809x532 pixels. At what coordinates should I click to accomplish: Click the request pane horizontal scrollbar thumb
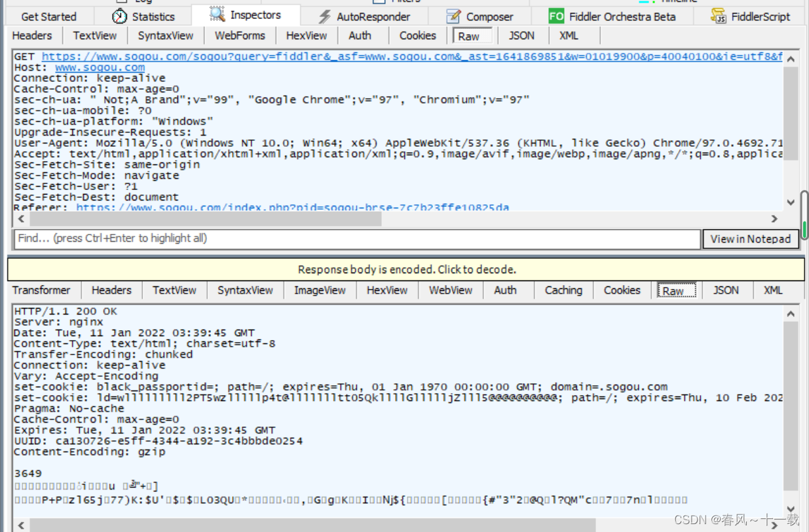point(204,219)
